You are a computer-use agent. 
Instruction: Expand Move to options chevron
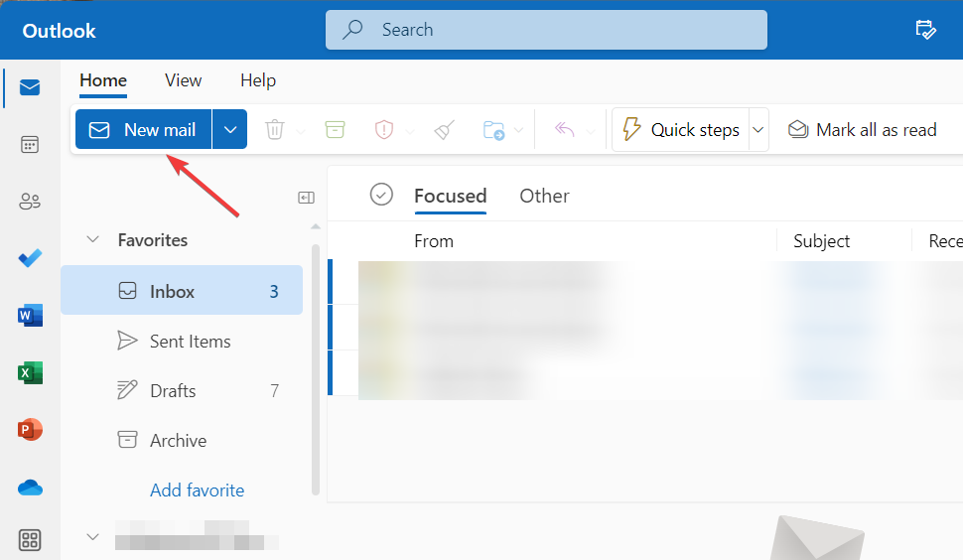519,130
